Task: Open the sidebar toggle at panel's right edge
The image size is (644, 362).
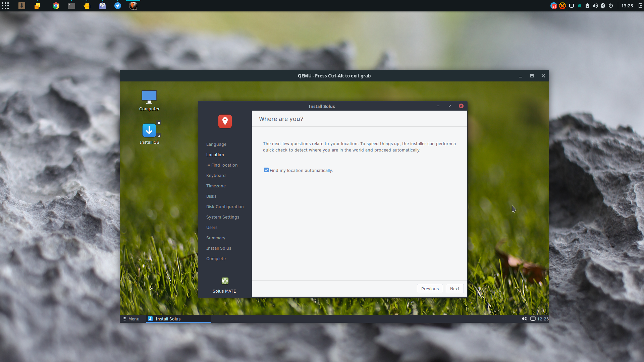Action: coord(640,6)
